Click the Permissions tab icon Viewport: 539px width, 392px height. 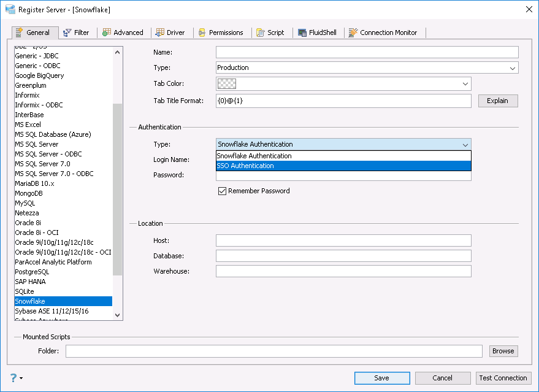coord(202,33)
